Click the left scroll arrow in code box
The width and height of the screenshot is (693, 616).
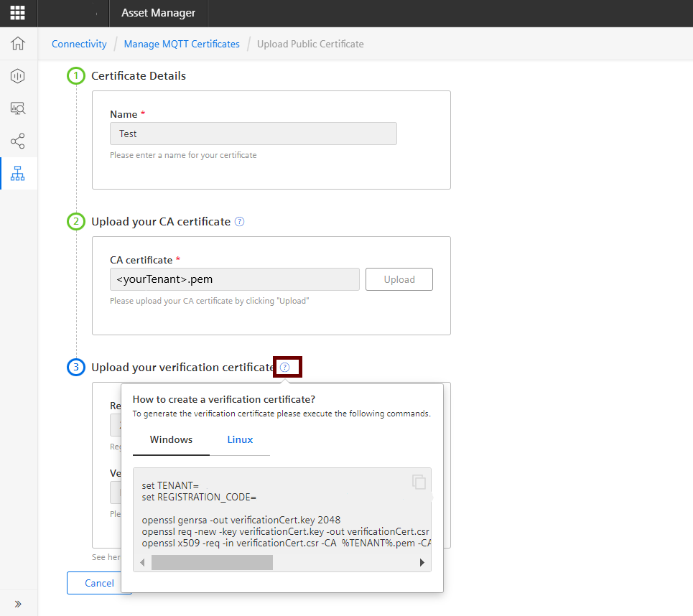[x=142, y=563]
